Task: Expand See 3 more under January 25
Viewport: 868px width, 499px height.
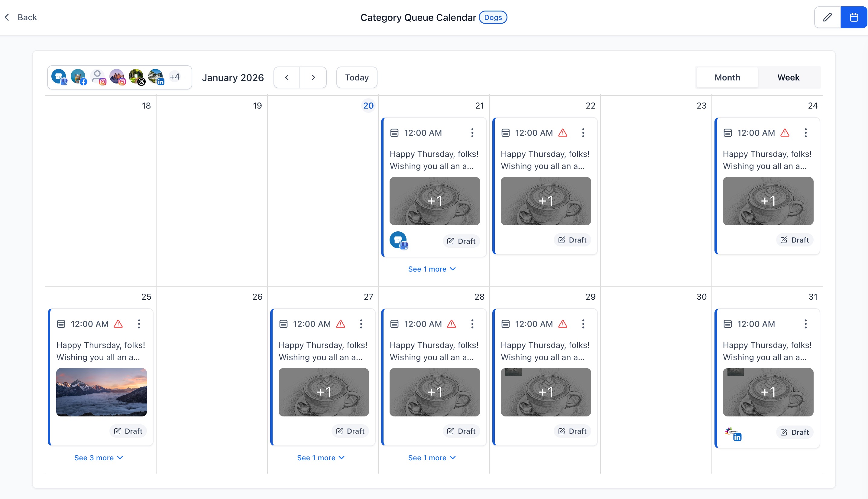Action: pyautogui.click(x=99, y=458)
